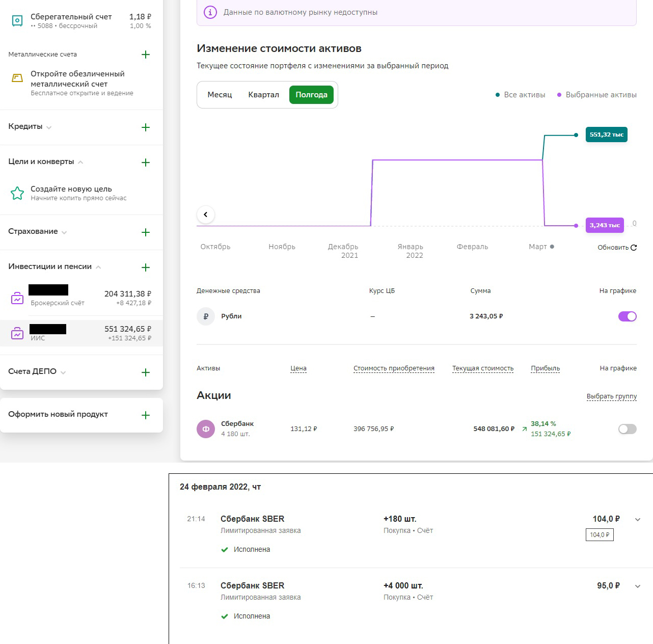
Task: Sort assets by Прибыль column
Action: click(545, 368)
